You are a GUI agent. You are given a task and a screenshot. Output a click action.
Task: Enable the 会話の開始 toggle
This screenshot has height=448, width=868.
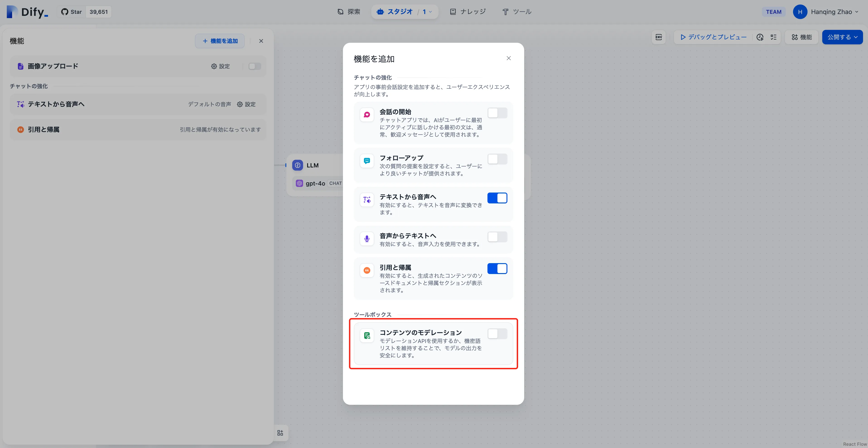[x=497, y=113]
